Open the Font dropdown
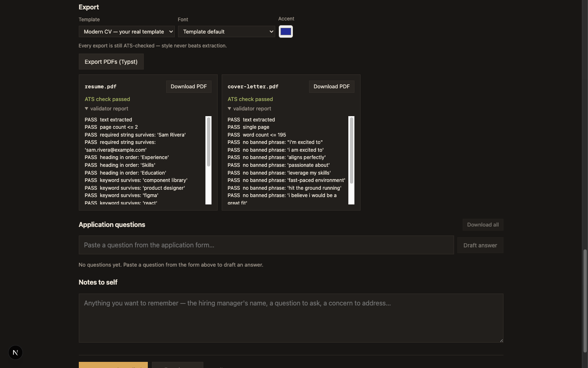Screen dimensions: 588x368 coord(227,31)
